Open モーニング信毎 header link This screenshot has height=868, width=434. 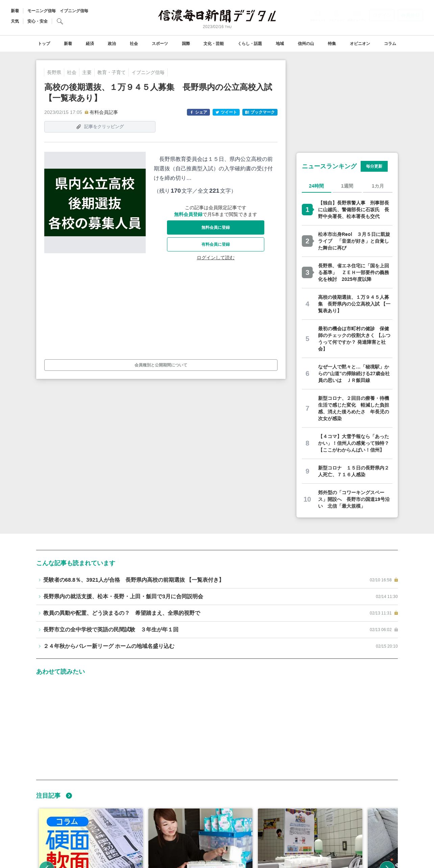point(42,11)
